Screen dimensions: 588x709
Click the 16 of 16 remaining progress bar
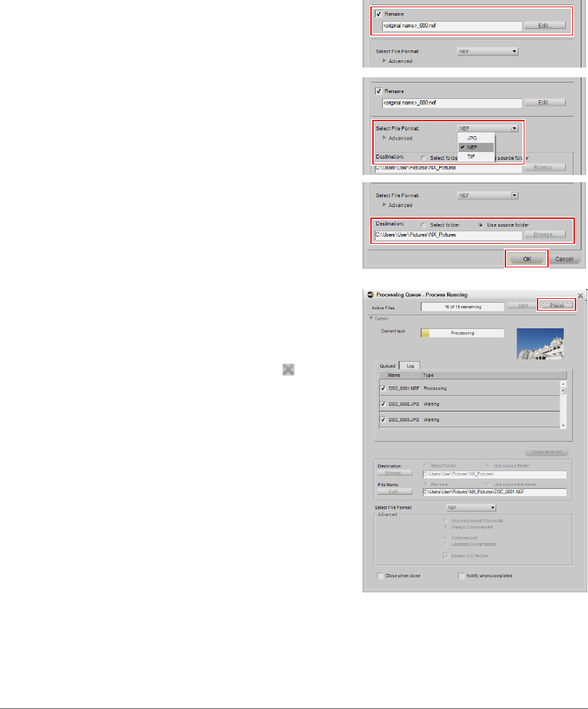(462, 307)
